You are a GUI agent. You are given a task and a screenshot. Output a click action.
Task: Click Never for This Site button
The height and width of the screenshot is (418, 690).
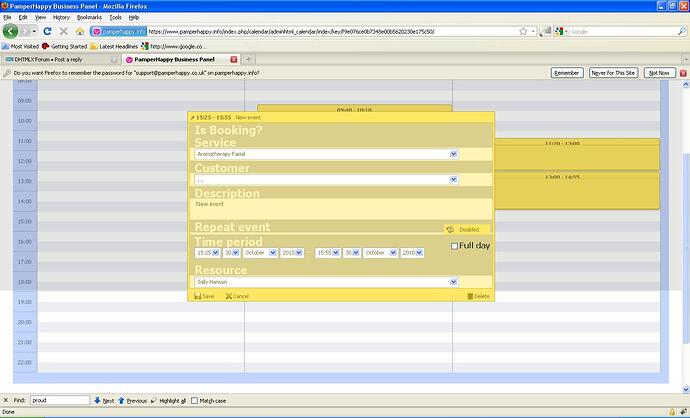[x=613, y=73]
